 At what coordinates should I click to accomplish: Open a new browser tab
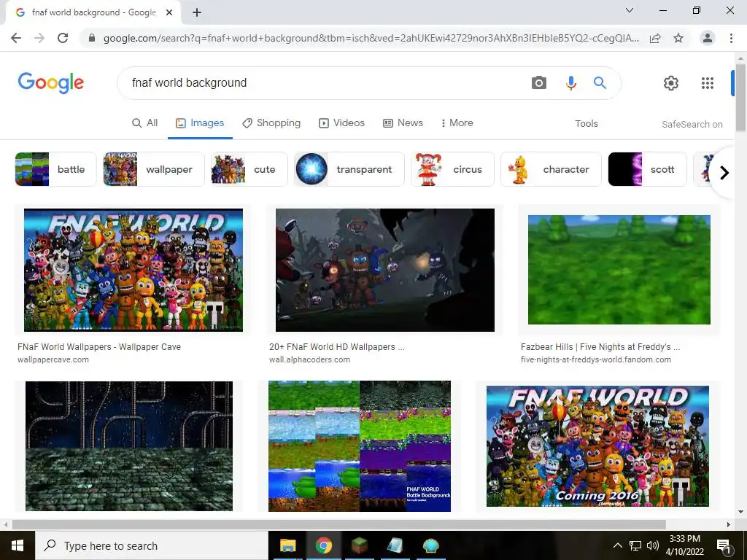[197, 13]
